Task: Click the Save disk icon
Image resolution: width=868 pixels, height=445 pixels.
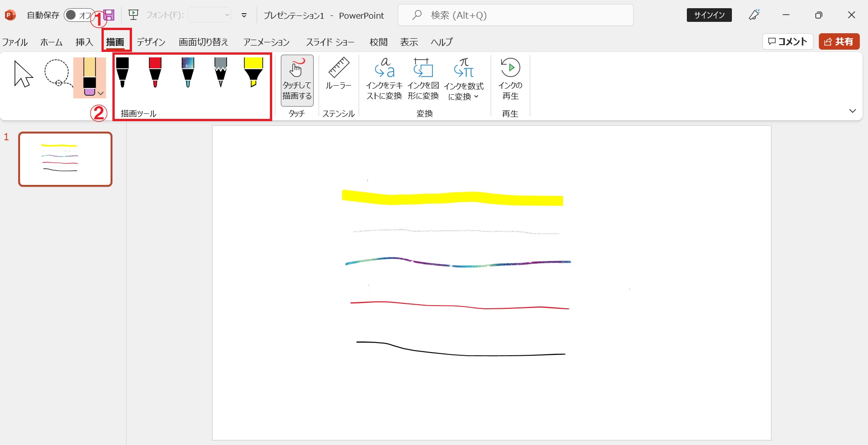Action: click(109, 15)
